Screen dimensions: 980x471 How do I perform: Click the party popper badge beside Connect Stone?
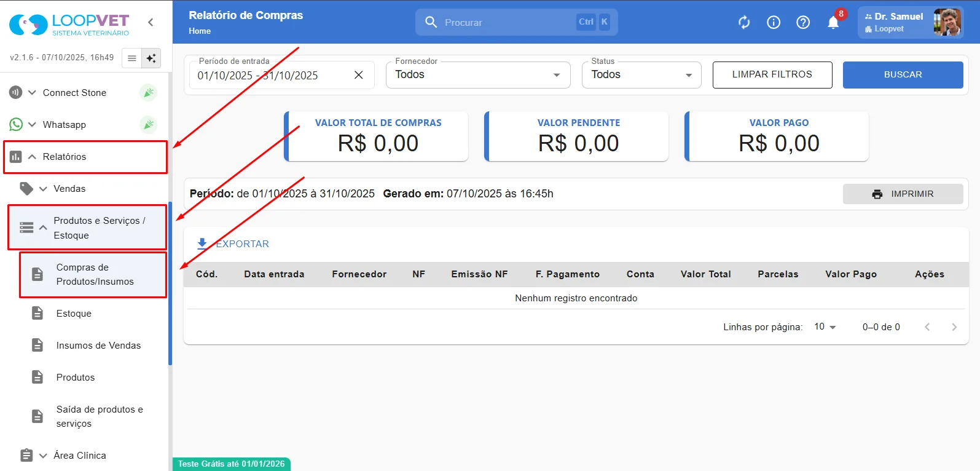(x=148, y=92)
